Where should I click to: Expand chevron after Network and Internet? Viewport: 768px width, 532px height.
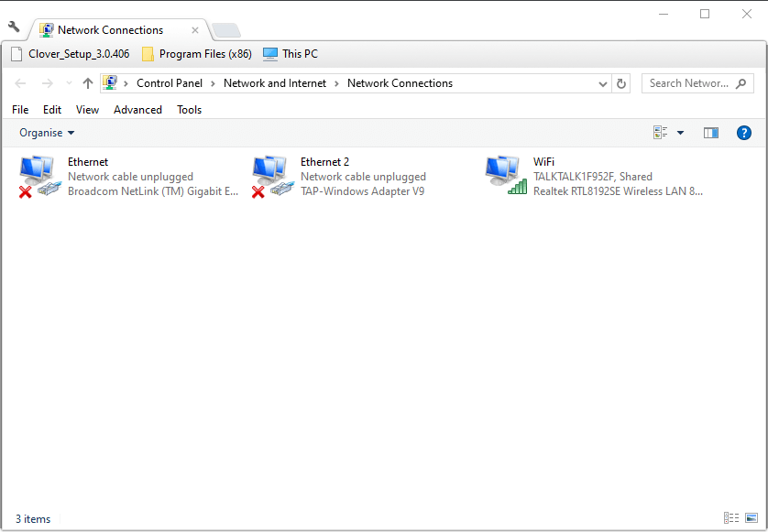click(x=337, y=83)
